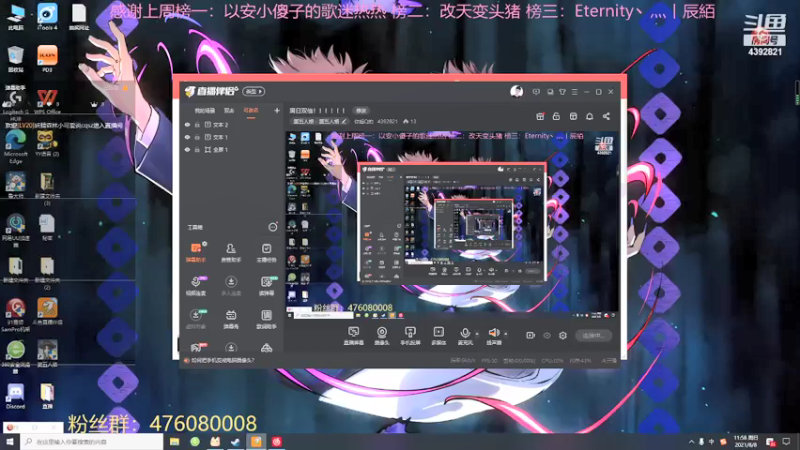This screenshot has height=450, width=800.
Task: Expand the mode pill beside the logo
Action: click(254, 91)
